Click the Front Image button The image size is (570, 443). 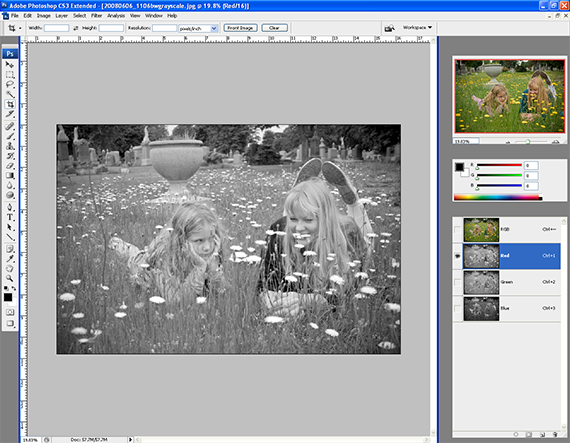[x=240, y=28]
